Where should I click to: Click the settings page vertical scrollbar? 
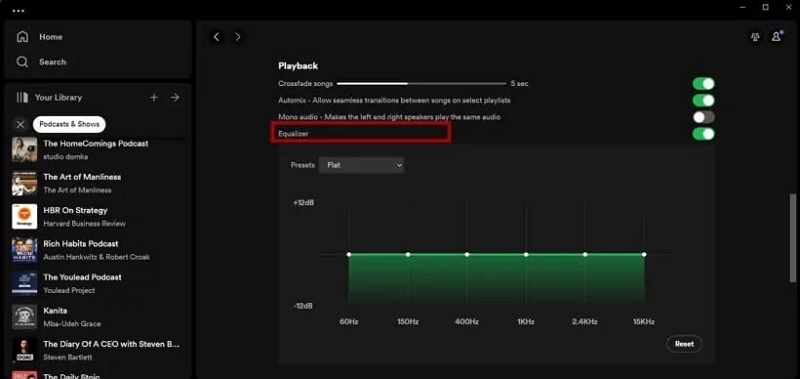point(792,237)
